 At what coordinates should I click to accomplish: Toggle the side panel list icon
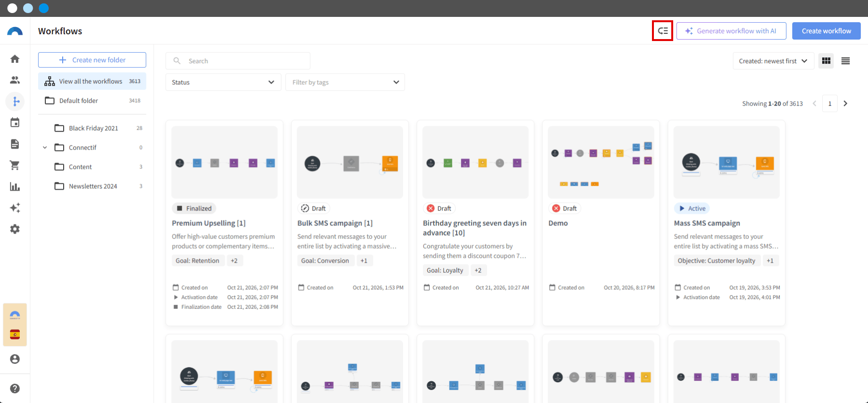point(663,31)
